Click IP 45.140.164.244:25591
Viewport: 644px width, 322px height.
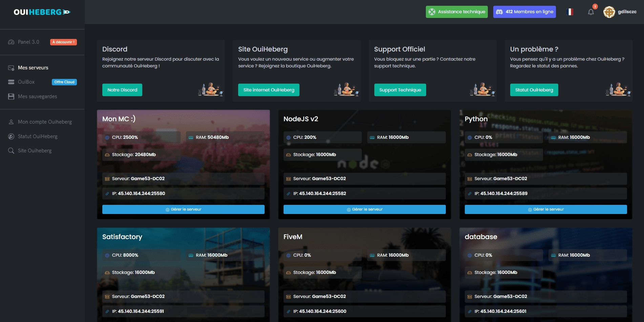tap(183, 312)
